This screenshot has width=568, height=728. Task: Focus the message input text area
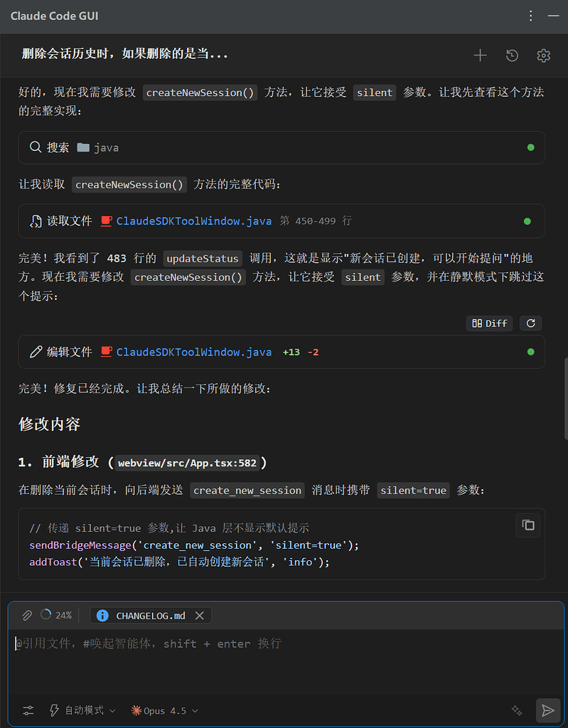coord(286,662)
